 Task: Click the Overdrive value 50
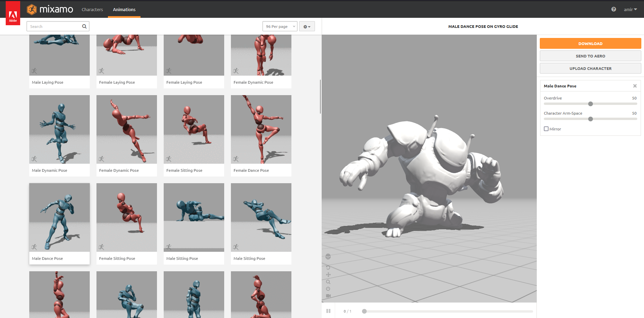tap(634, 98)
